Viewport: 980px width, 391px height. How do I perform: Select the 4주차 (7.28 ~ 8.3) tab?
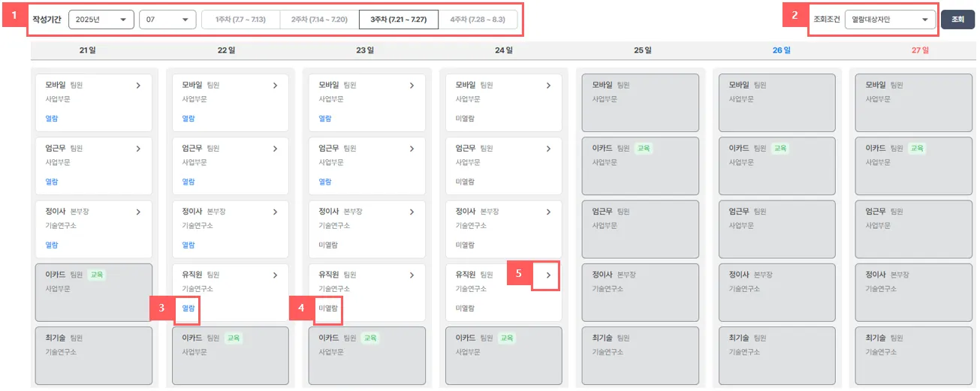[478, 20]
